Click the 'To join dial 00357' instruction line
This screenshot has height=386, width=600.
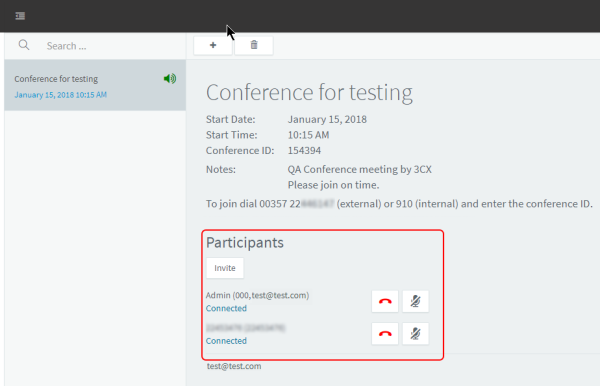tap(399, 204)
